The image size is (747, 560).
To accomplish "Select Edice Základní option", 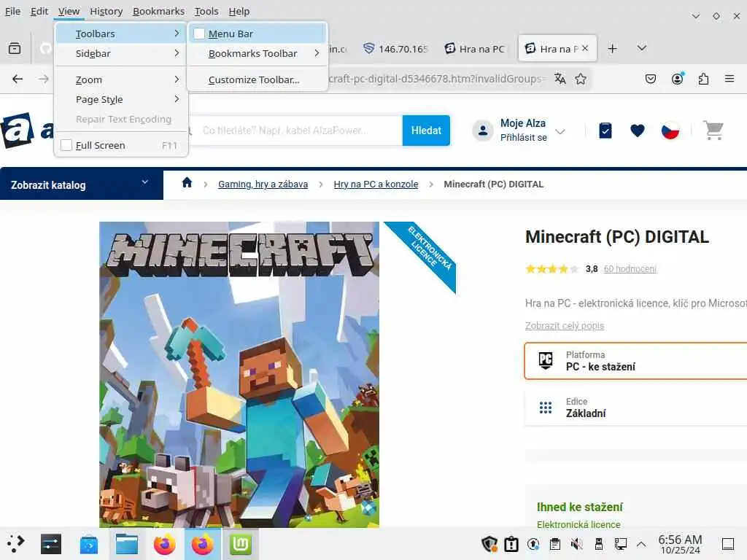I will point(635,408).
